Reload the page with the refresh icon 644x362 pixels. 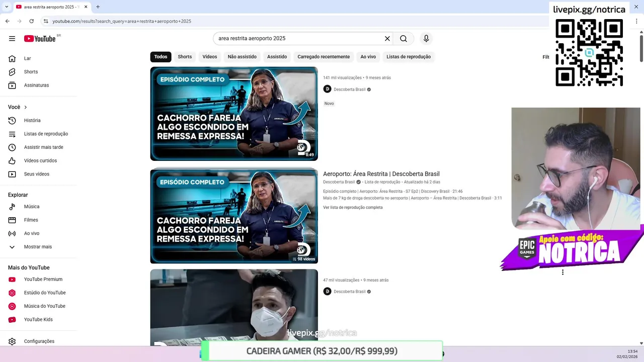[x=31, y=21]
